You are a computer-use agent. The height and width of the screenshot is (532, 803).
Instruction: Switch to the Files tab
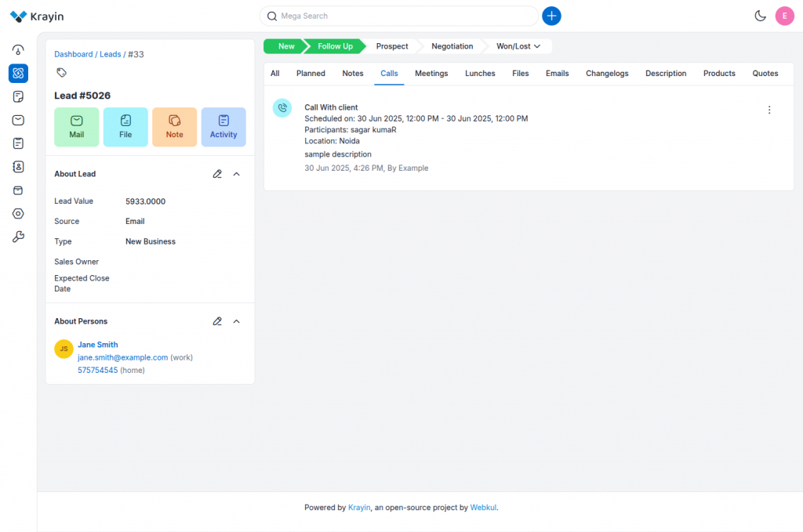point(521,74)
